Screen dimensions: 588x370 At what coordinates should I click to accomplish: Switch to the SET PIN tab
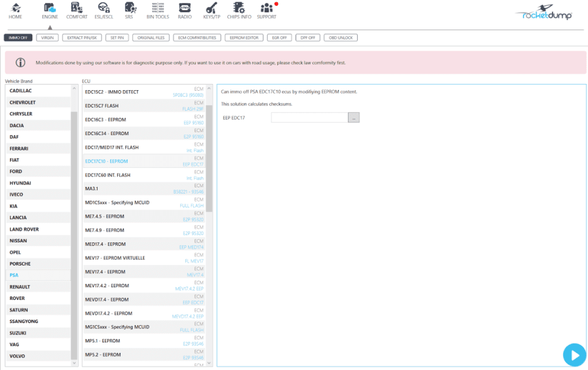tap(117, 37)
